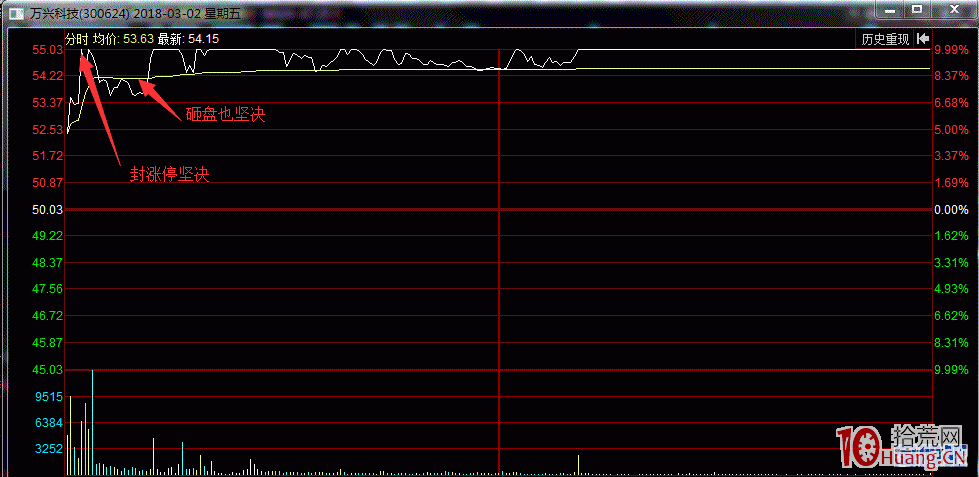The image size is (979, 477).
Task: Click the 1.62% percentage axis label
Action: click(x=951, y=236)
